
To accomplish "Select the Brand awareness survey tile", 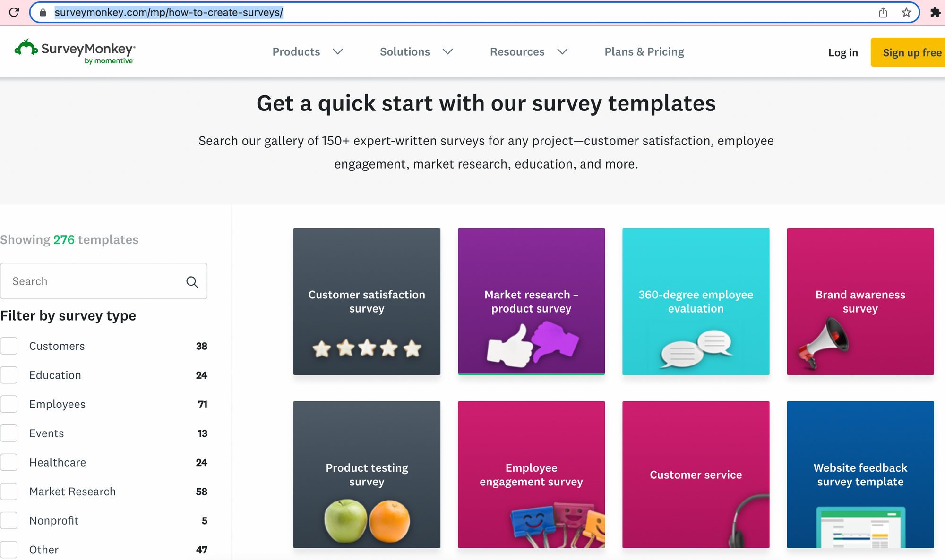I will pyautogui.click(x=860, y=301).
